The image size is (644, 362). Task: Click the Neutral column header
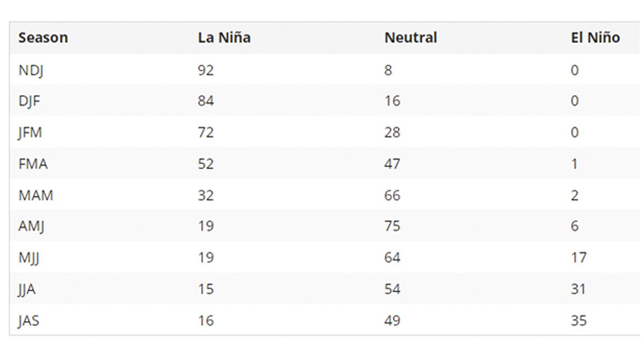tap(411, 38)
